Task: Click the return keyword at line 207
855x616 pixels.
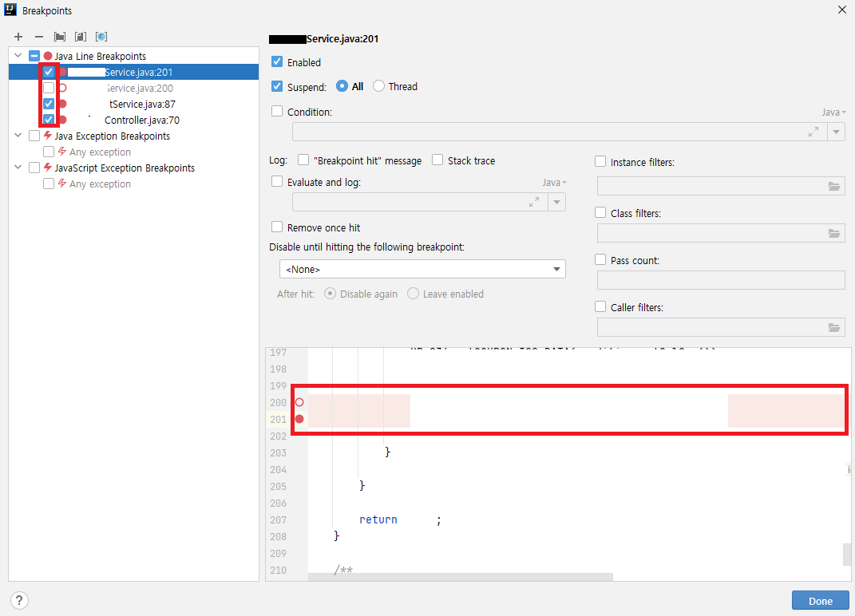Action: point(378,519)
